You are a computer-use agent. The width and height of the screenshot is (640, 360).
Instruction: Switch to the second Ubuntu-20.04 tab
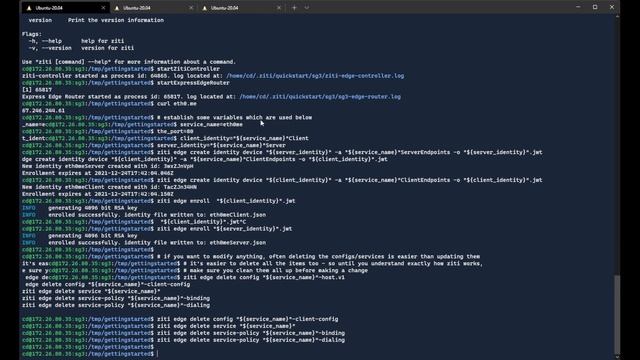(153, 8)
